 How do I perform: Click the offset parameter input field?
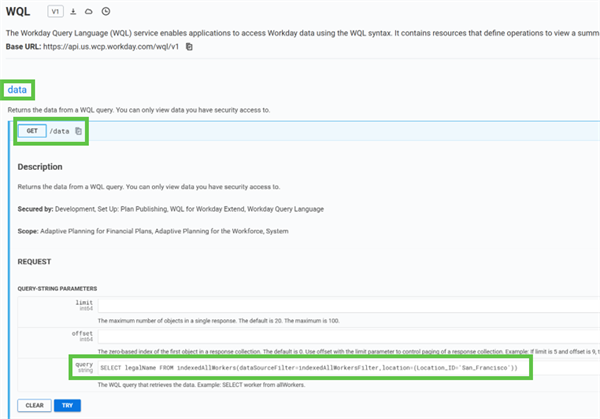(x=349, y=336)
